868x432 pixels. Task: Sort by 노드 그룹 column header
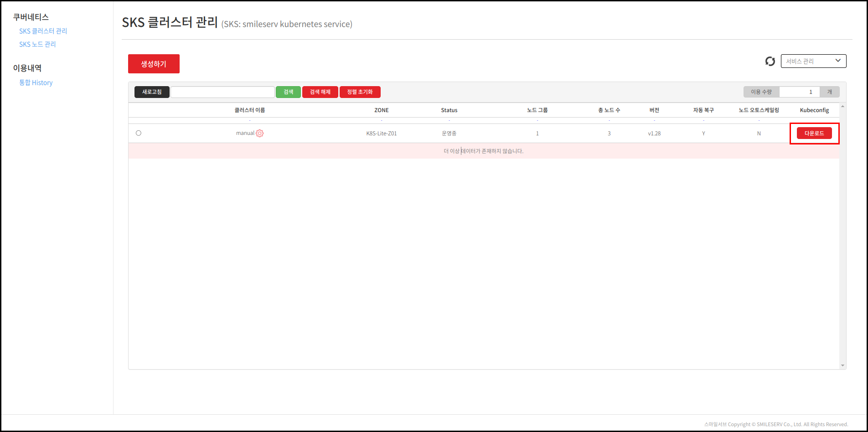[x=537, y=110]
